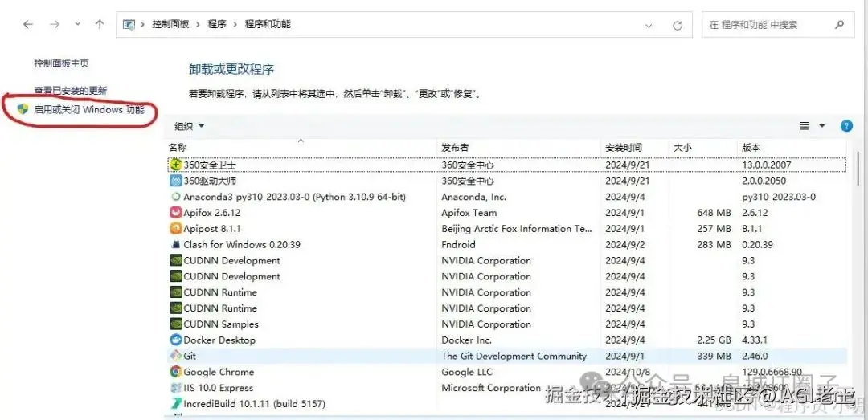Screen dimensions: 868x420
Task: Click version 13.0.0.2007 cell
Action: point(766,165)
